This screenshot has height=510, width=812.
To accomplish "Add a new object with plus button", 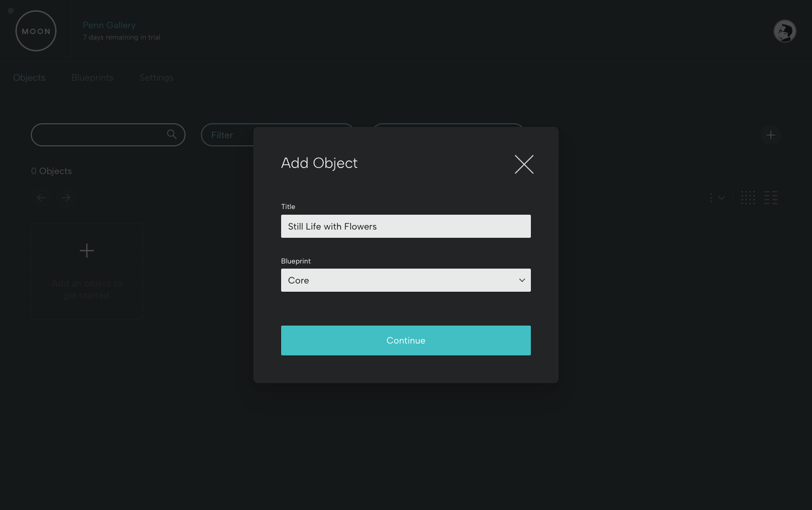I will coord(770,135).
